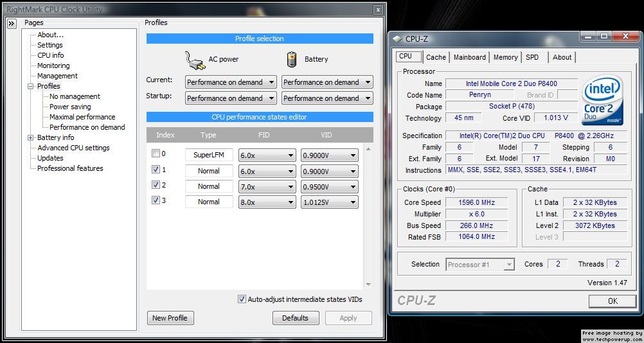
Task: Select the Maximal performance profile
Action: point(82,117)
